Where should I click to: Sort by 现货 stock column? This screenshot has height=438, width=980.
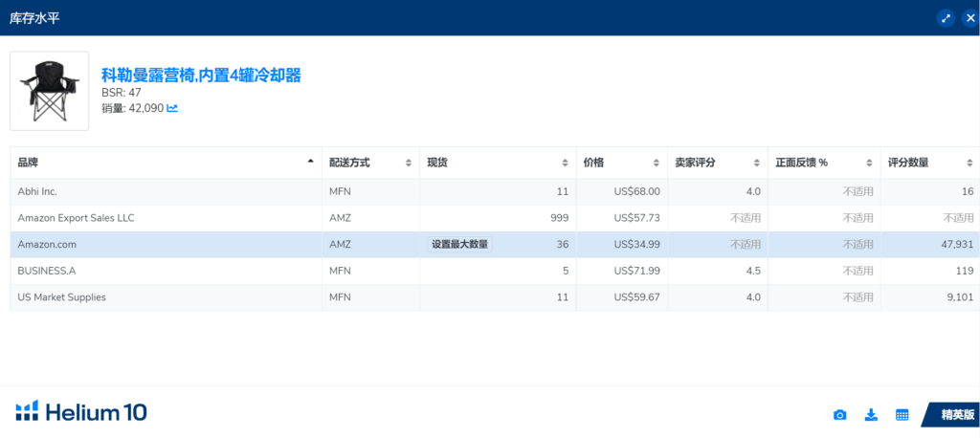click(x=565, y=163)
